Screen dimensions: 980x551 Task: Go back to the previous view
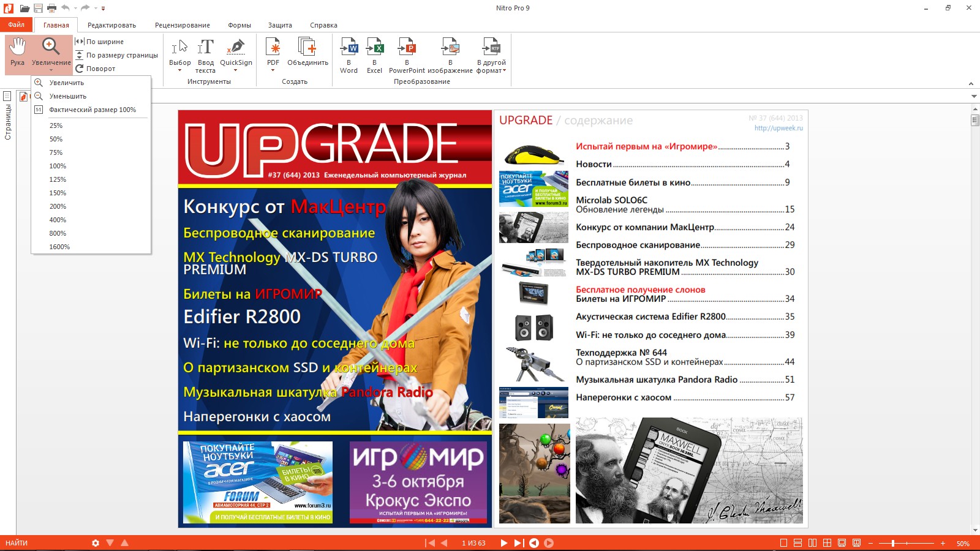534,543
